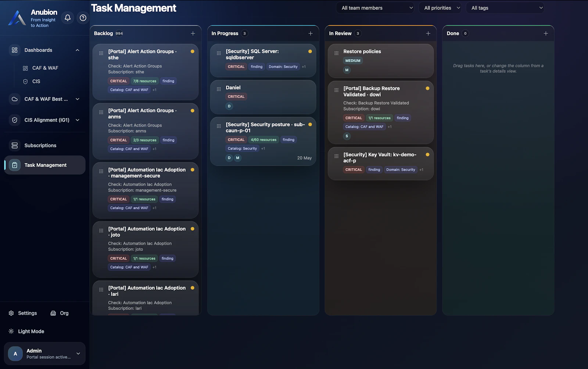588x369 pixels.
Task: Open the help question mark icon
Action: point(83,18)
